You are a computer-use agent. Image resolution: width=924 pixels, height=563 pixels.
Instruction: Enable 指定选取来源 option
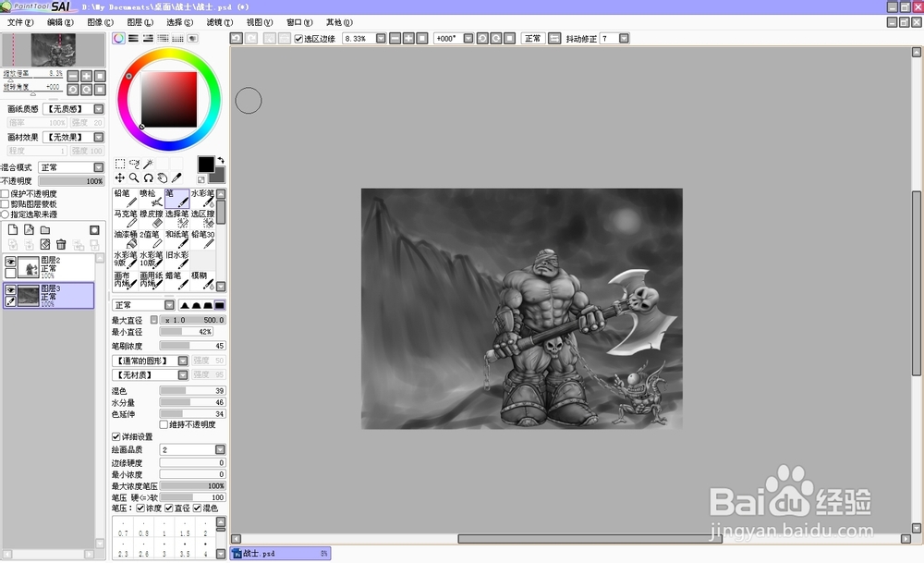[5, 214]
